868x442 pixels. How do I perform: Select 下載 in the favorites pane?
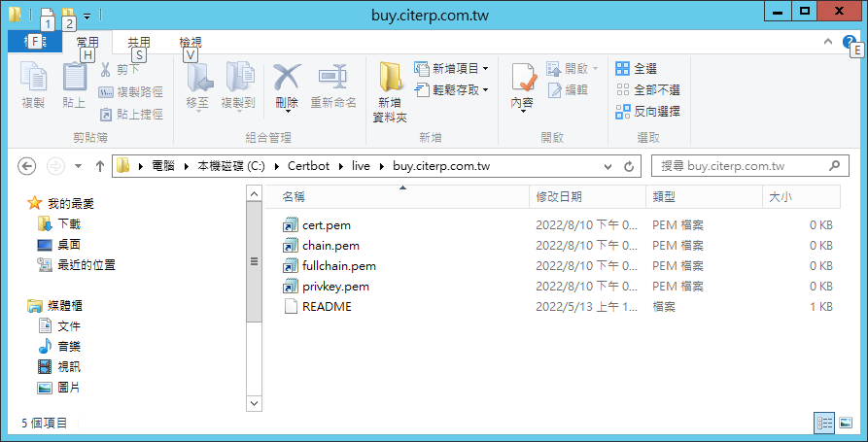tap(69, 223)
